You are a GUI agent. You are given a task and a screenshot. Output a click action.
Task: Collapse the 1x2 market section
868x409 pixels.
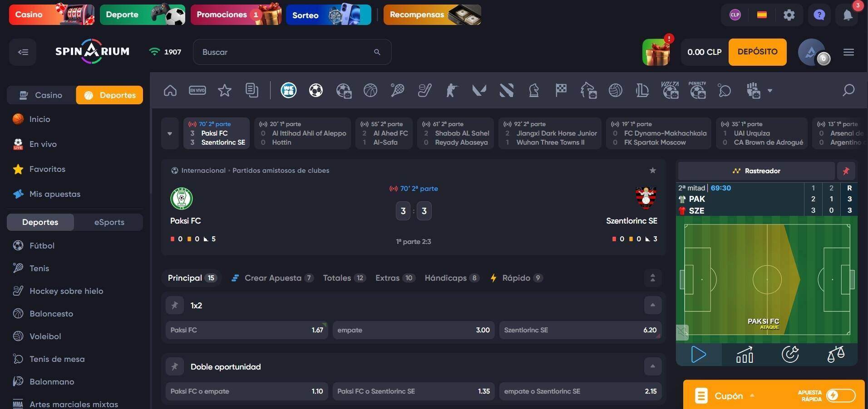pos(652,305)
